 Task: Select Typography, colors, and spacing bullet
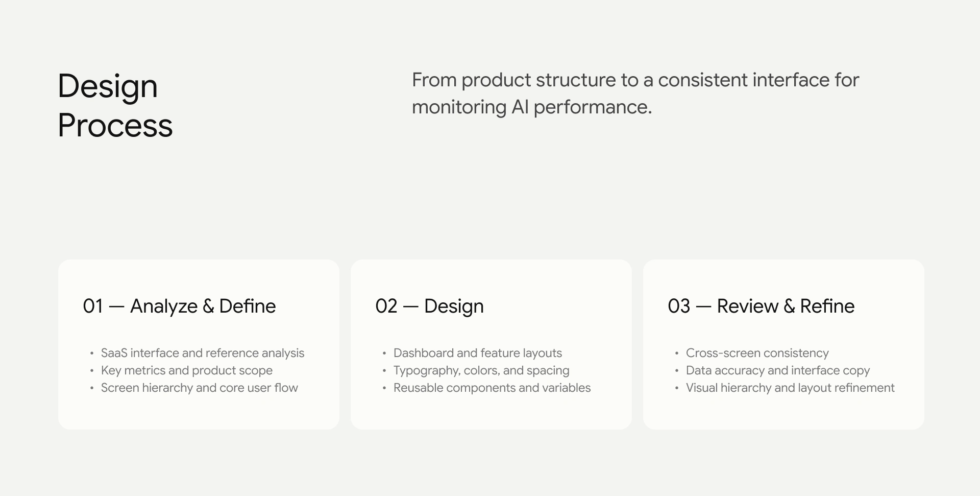481,370
